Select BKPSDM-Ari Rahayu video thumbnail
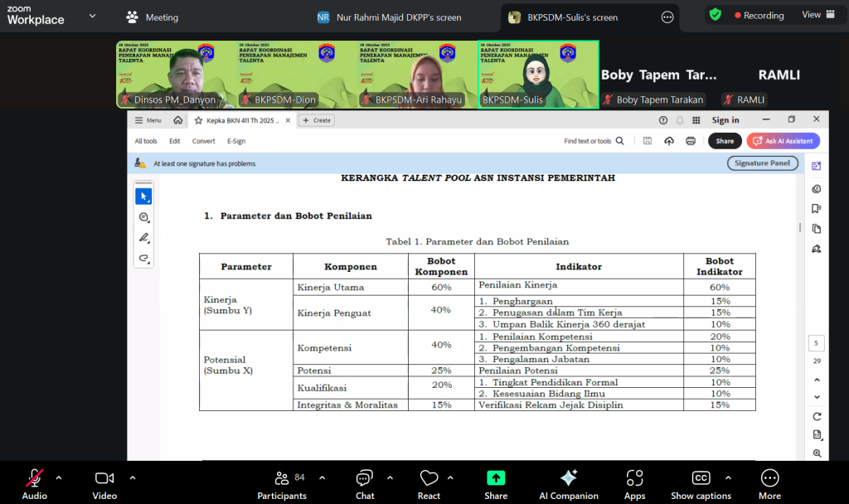Screen dimensions: 849x504 point(417,75)
